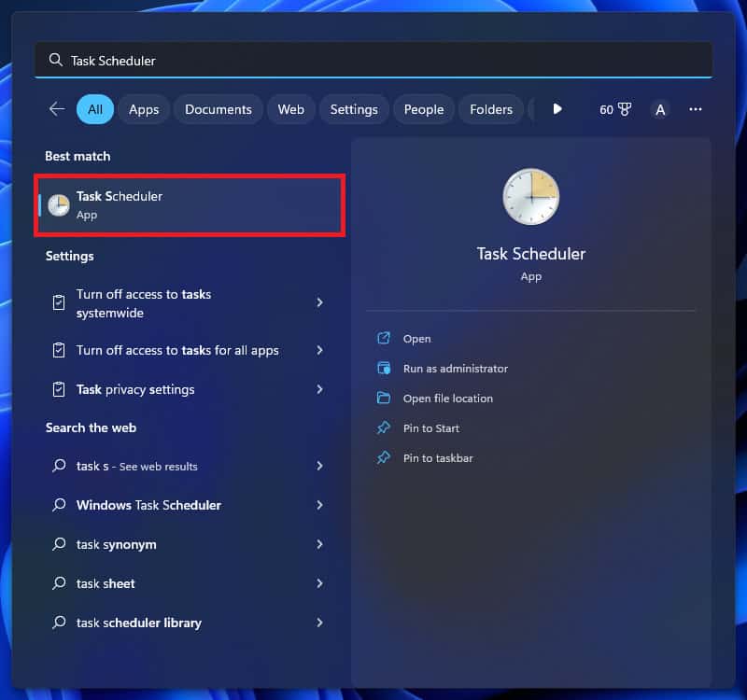747x700 pixels.
Task: Choose Pin to taskbar
Action: [x=438, y=458]
